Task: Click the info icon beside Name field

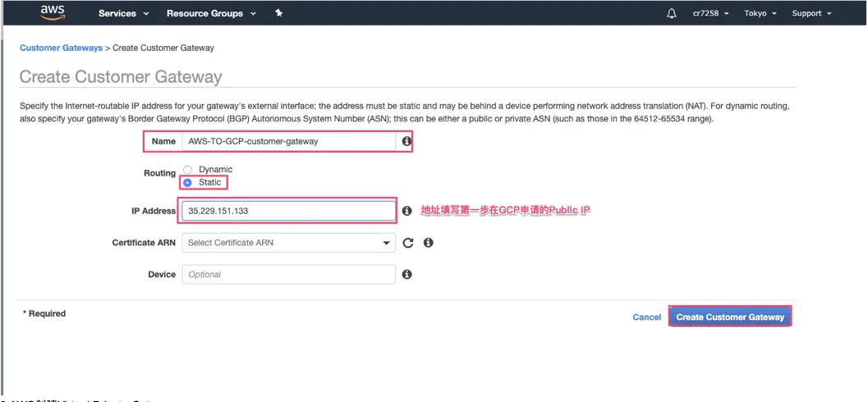Action: coord(406,141)
